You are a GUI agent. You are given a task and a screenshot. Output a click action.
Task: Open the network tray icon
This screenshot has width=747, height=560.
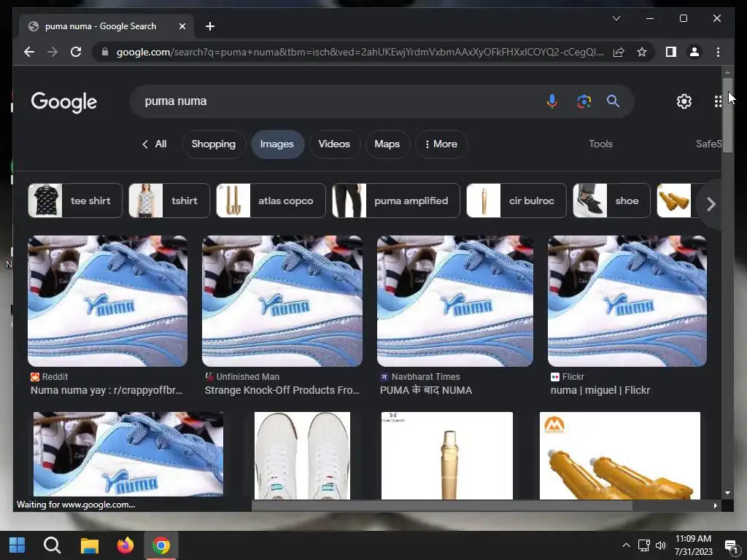tap(643, 545)
